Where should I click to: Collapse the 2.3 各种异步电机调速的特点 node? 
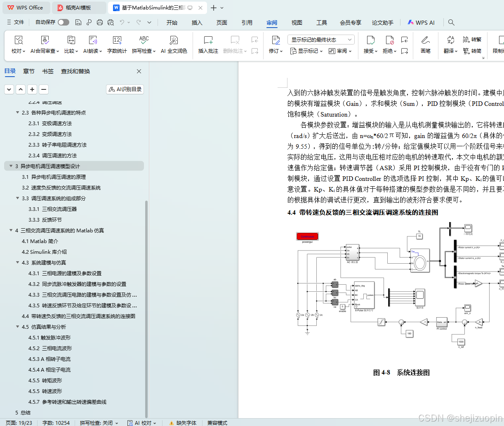click(x=17, y=112)
